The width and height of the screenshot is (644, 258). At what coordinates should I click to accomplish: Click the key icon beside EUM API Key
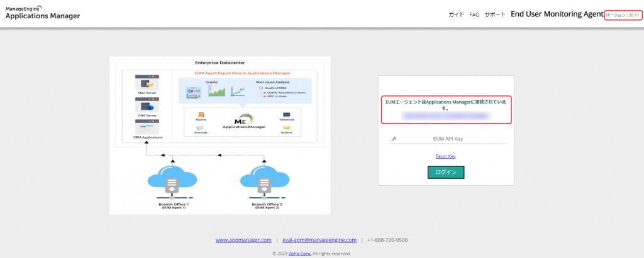394,139
